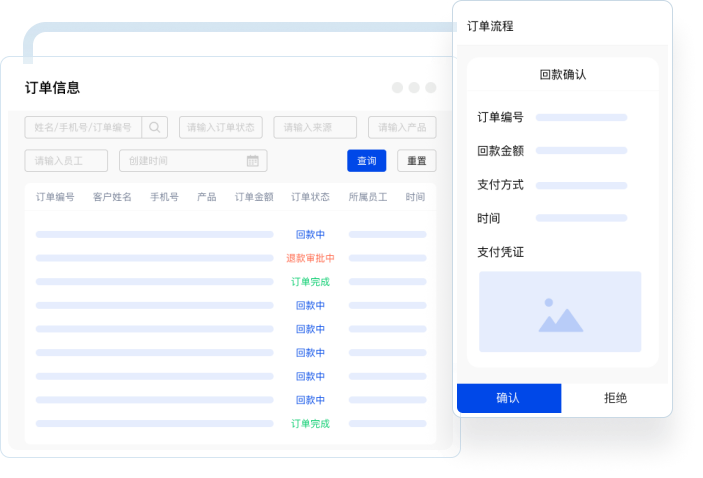Click the 订单流程 panel title
Screen dimensions: 703x478
pos(490,26)
